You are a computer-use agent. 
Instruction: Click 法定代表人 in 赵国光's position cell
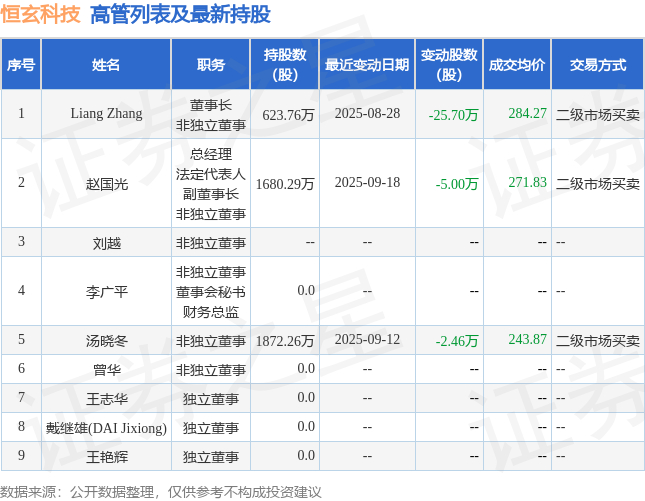pos(211,174)
